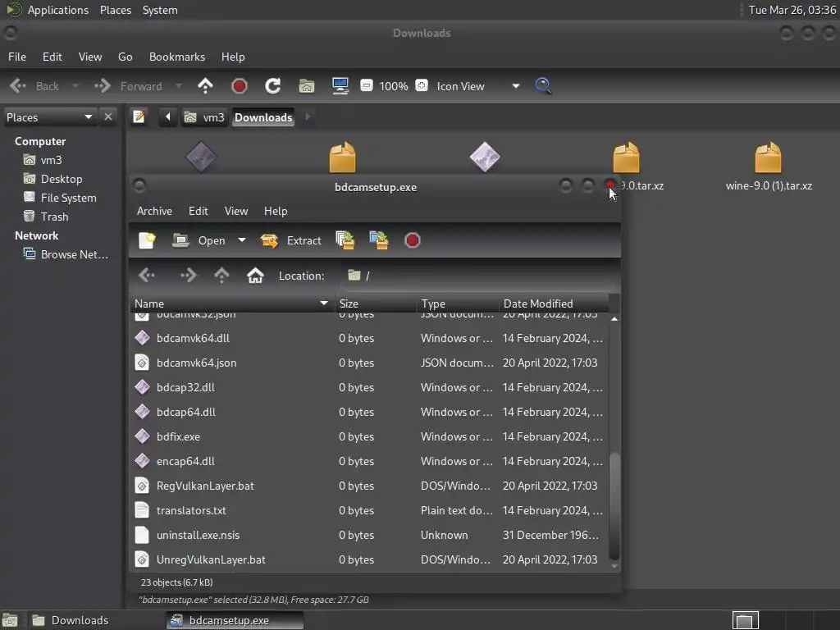Close the Places sidebar pane
This screenshot has height=630, width=840.
(108, 116)
